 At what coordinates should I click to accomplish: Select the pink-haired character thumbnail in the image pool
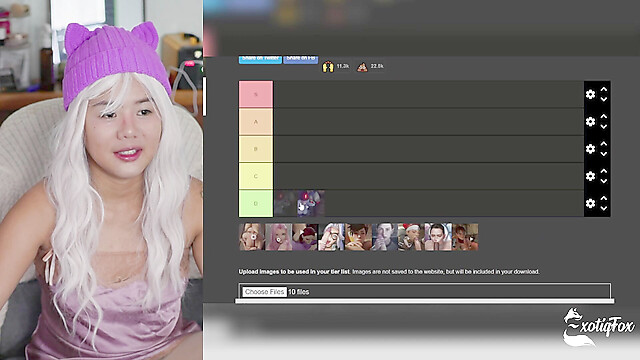[x=278, y=237]
